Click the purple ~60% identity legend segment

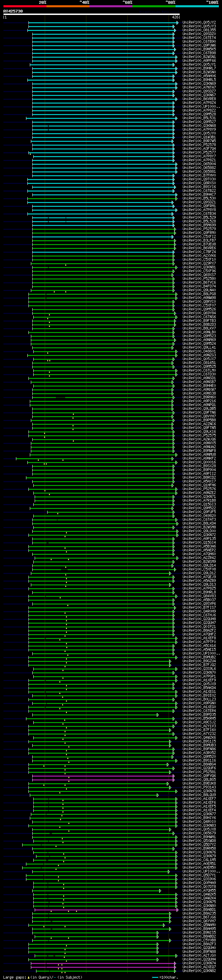point(111,7)
